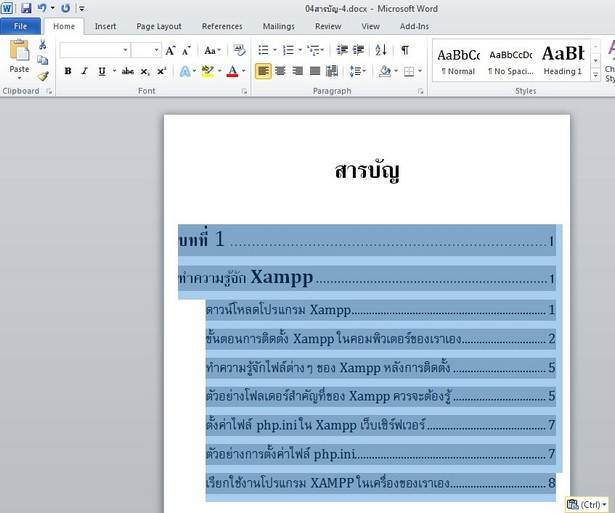Open the Font dialog launcher

pos(244,91)
